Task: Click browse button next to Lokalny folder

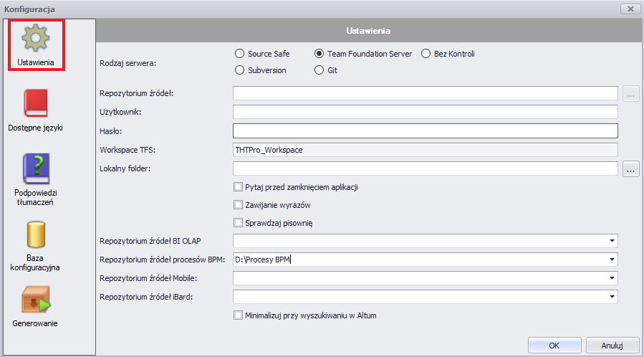Action: pyautogui.click(x=630, y=168)
